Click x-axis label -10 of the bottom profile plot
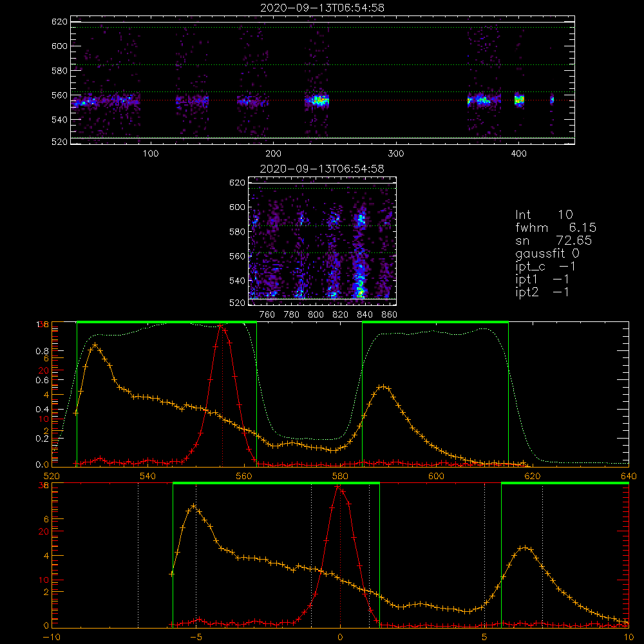This screenshot has width=644, height=644. click(52, 637)
